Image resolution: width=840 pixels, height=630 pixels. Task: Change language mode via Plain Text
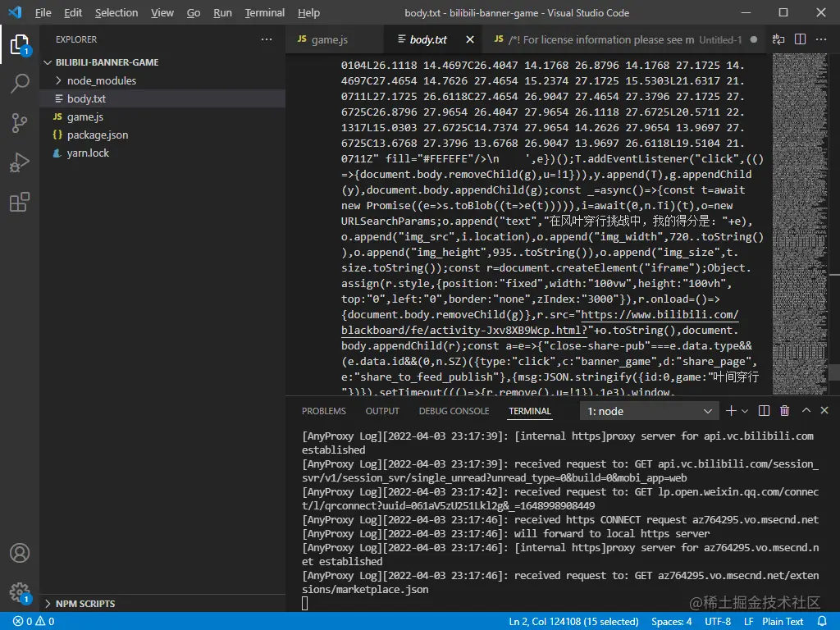(x=783, y=622)
